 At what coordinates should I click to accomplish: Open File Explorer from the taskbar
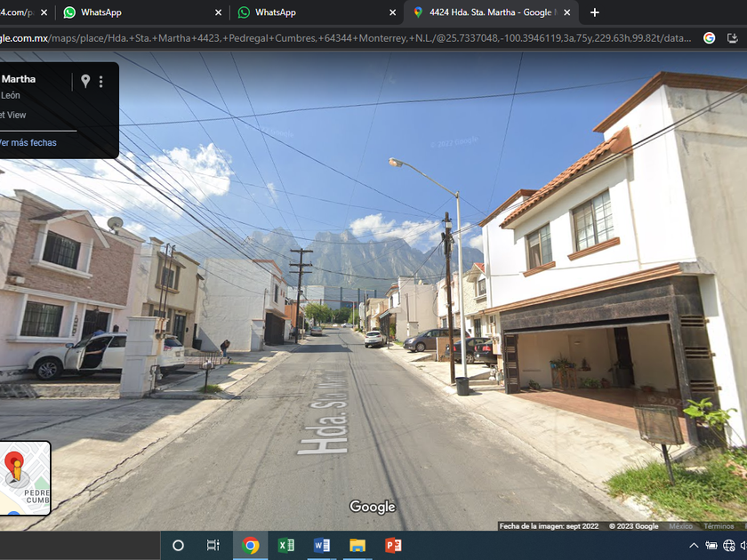pos(357,545)
